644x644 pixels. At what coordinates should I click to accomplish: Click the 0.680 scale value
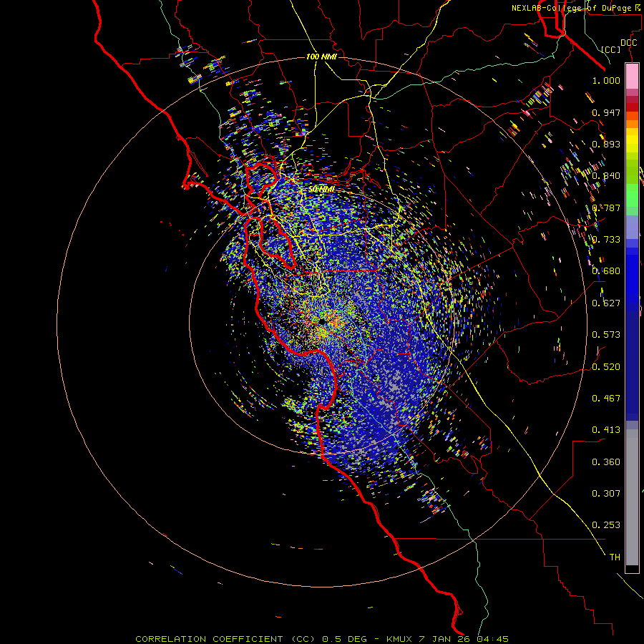pos(606,271)
